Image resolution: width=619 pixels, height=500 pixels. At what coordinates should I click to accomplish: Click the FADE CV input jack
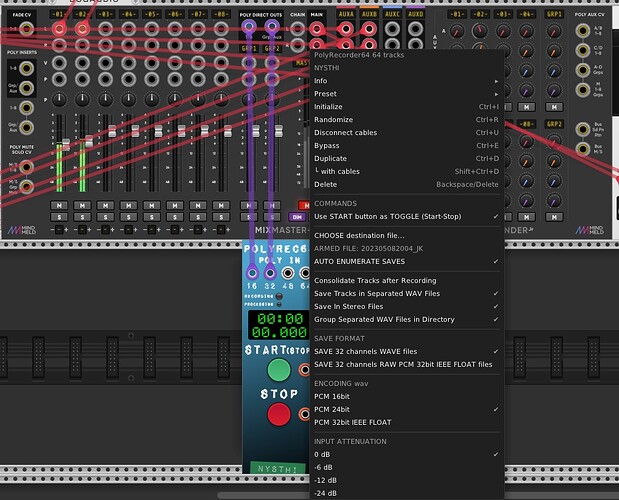(26, 29)
